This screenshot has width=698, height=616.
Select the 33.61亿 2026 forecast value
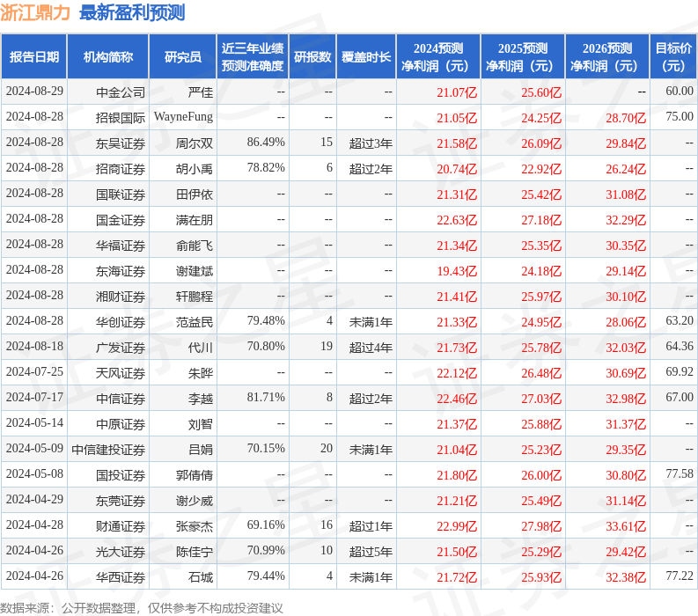(626, 526)
